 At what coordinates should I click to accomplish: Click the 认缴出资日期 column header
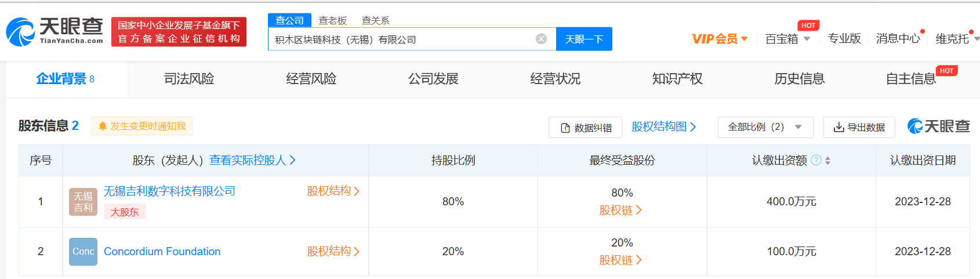[923, 160]
